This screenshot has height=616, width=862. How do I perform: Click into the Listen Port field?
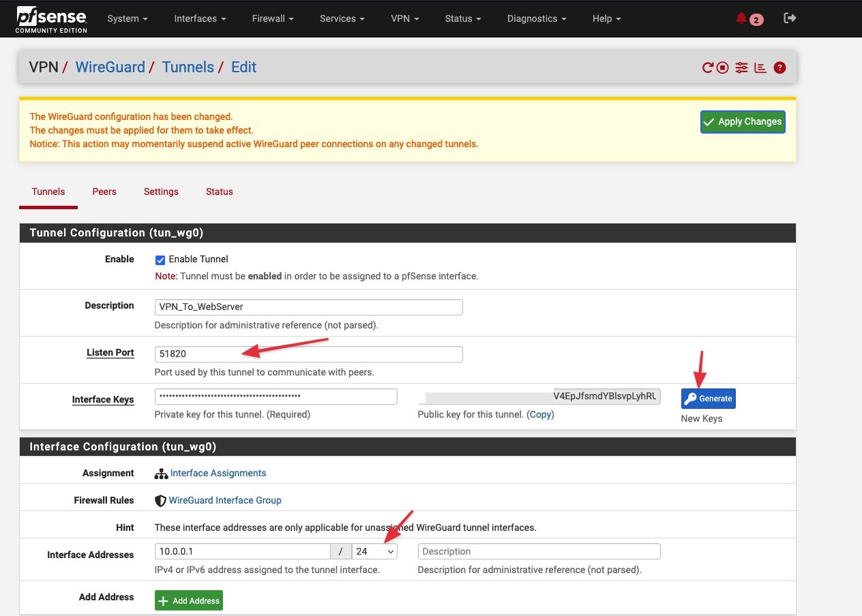pos(308,354)
